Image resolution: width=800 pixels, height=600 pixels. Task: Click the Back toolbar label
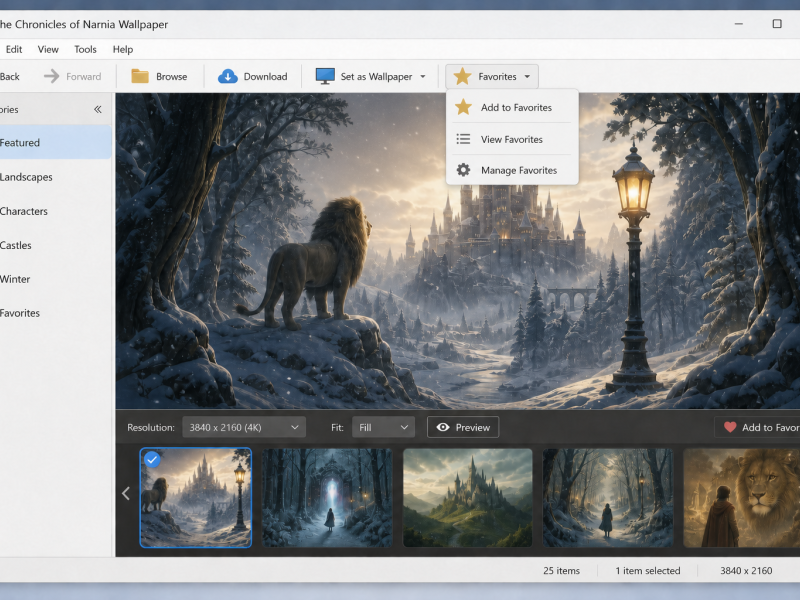click(10, 77)
